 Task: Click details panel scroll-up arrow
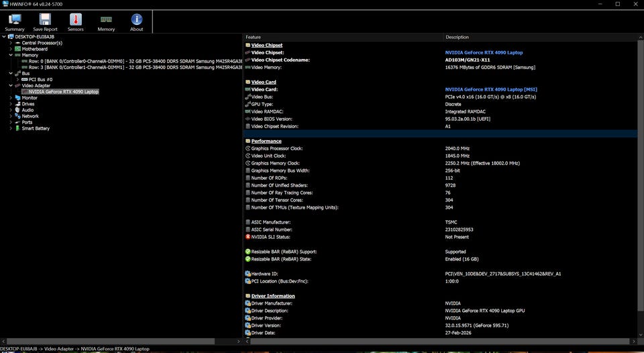pyautogui.click(x=641, y=37)
